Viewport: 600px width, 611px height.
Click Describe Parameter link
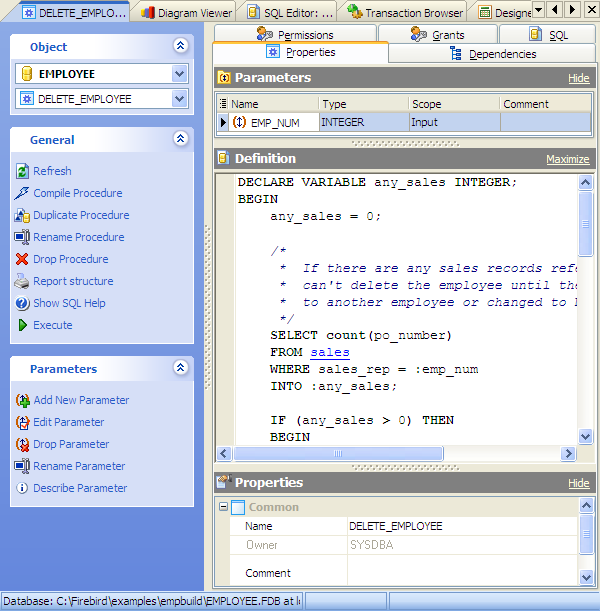tap(80, 488)
